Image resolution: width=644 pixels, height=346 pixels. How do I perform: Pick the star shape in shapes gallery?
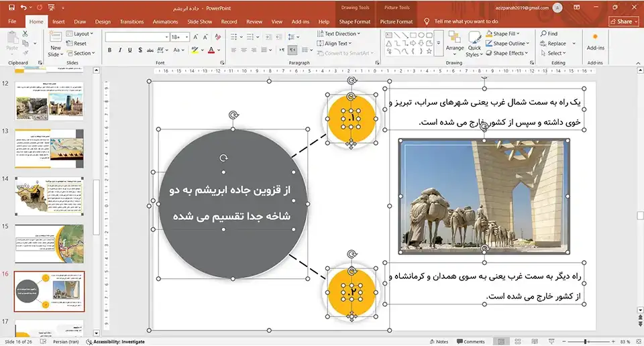click(429, 52)
